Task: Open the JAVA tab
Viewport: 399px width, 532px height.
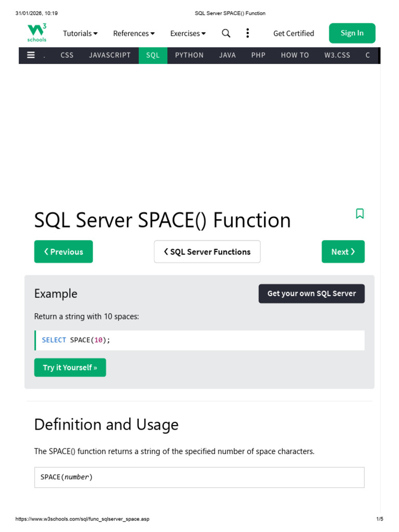Action: 228,55
